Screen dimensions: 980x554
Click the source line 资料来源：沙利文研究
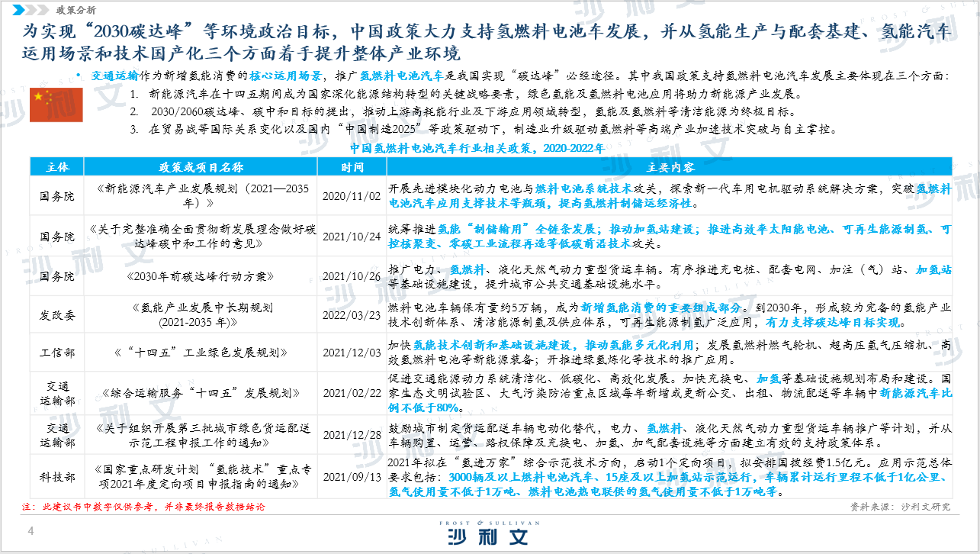[x=900, y=507]
